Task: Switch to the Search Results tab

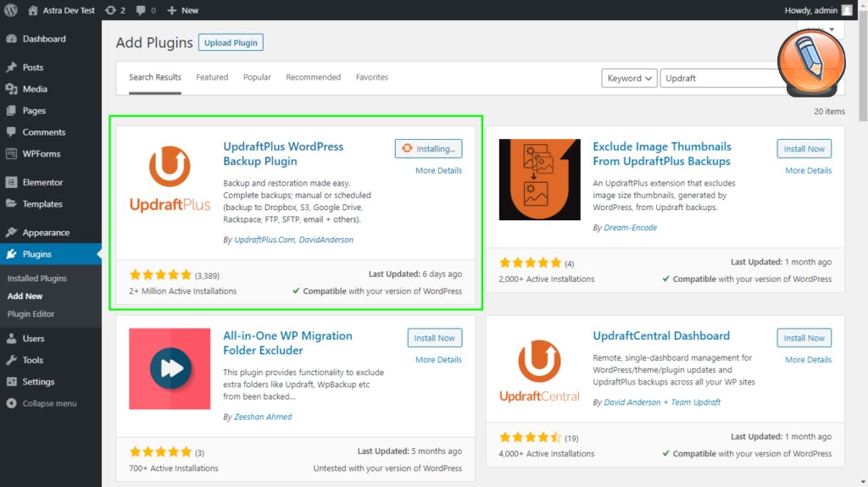Action: (155, 77)
